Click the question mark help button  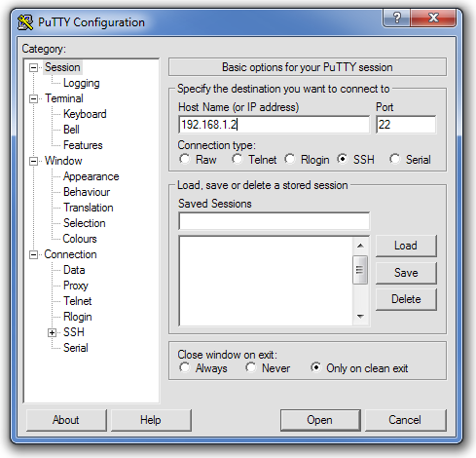396,18
